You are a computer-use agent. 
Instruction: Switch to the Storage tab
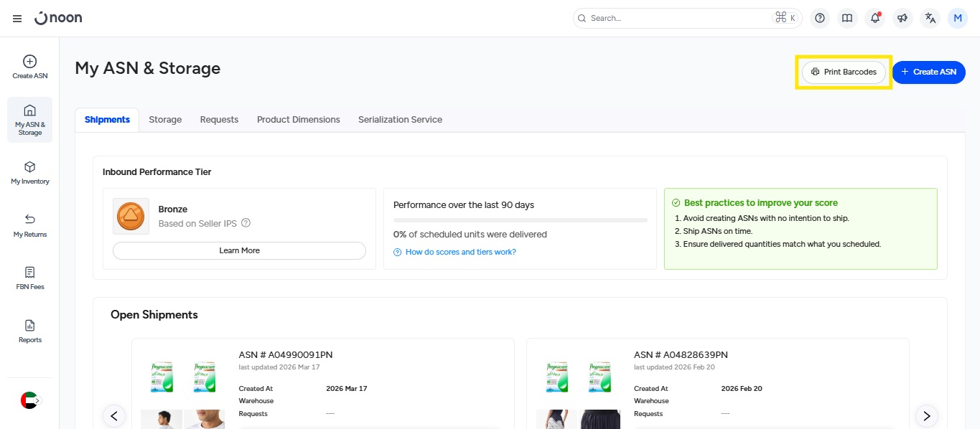point(165,120)
